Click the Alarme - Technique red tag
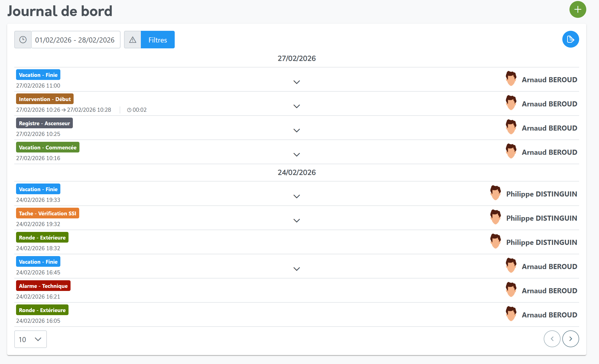This screenshot has height=364, width=599. click(x=43, y=286)
